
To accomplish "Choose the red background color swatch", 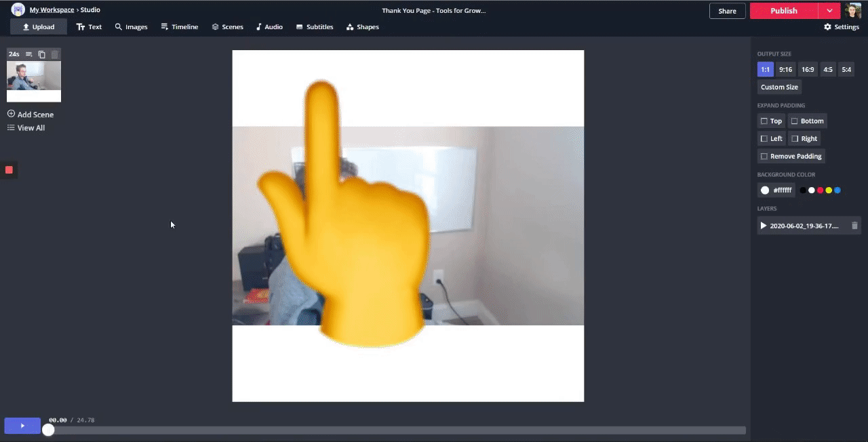I will coord(820,190).
